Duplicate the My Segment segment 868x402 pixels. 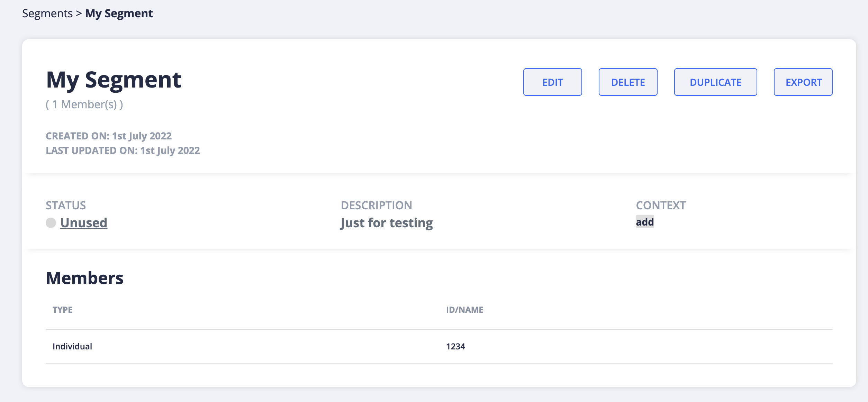[x=715, y=82]
